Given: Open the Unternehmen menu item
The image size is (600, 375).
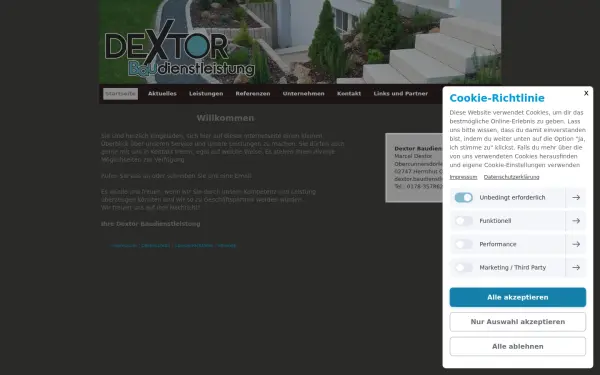Looking at the screenshot, I should pos(303,93).
